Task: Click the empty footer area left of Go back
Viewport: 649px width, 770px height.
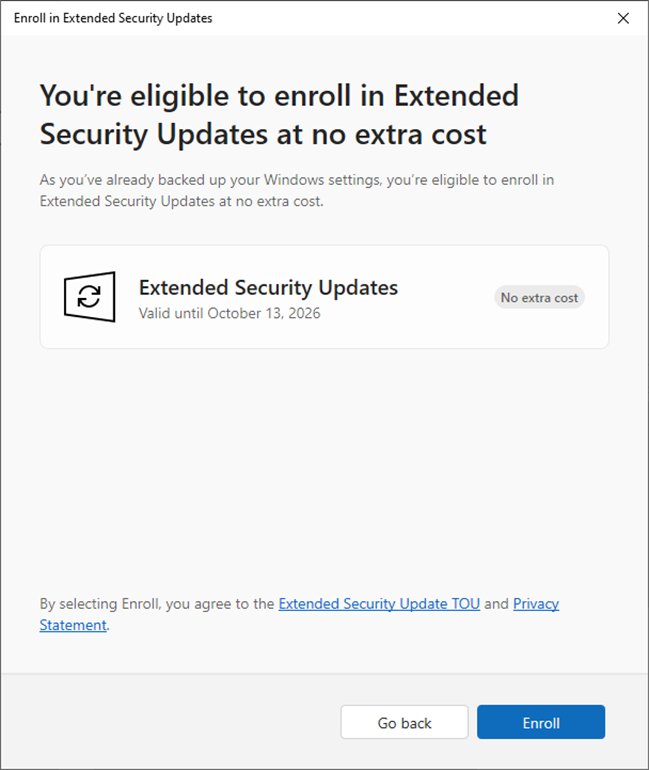Action: tap(170, 723)
